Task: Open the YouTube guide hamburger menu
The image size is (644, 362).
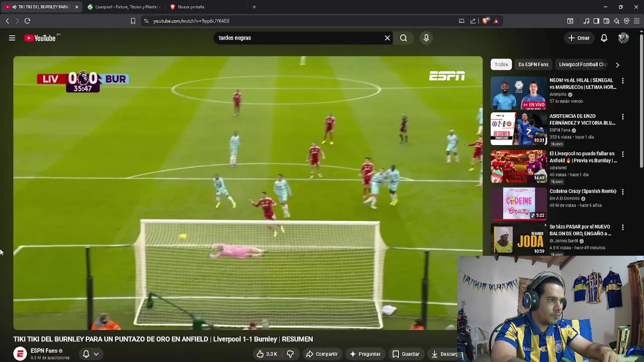Action: (12, 38)
